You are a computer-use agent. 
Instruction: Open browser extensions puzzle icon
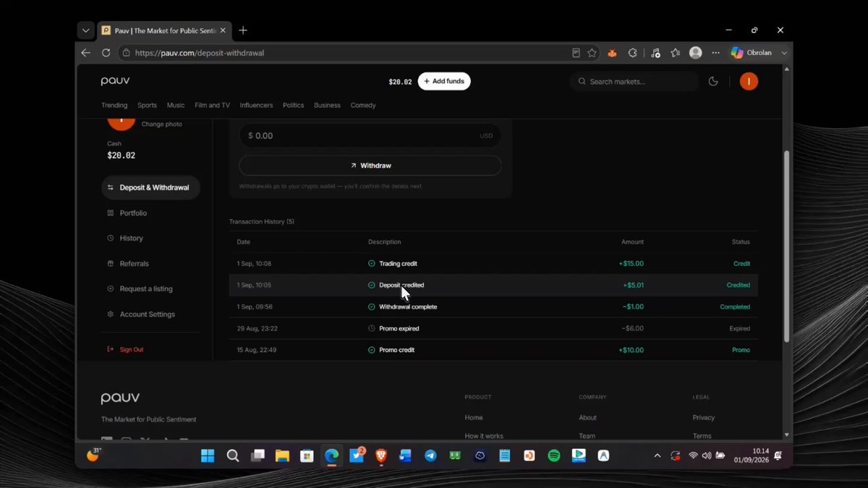click(632, 53)
